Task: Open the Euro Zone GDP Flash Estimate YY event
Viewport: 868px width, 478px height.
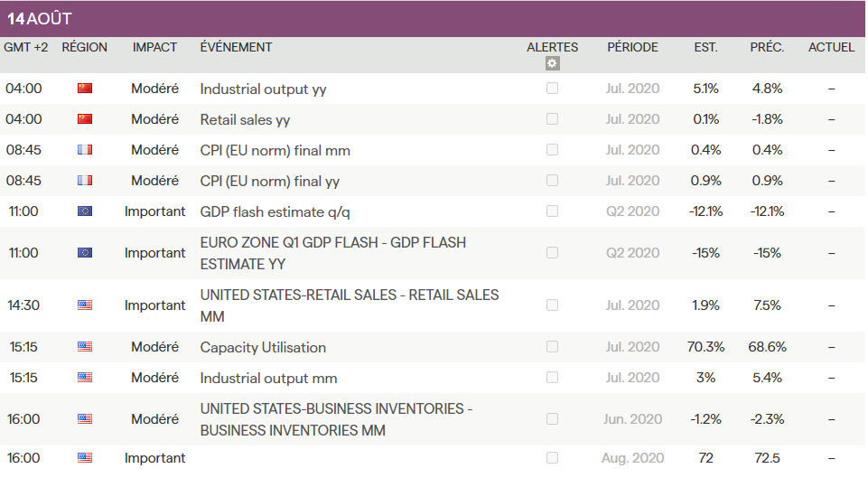Action: [333, 253]
